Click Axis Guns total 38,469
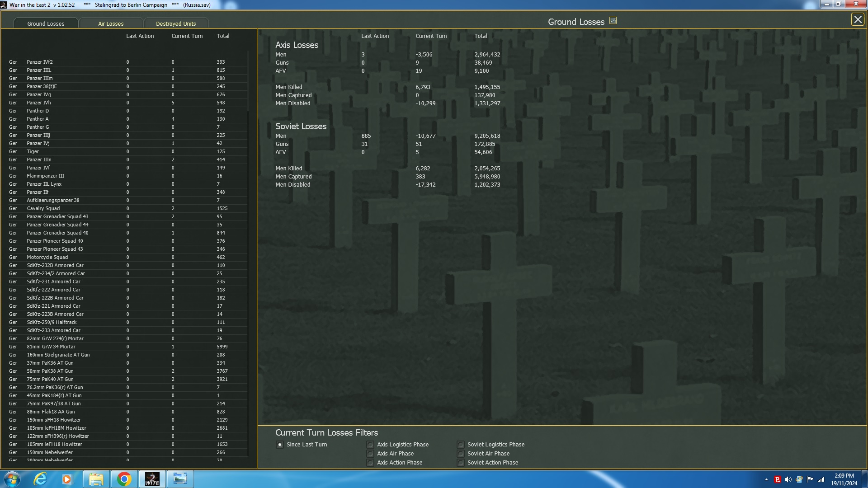Image resolution: width=868 pixels, height=488 pixels. click(483, 63)
